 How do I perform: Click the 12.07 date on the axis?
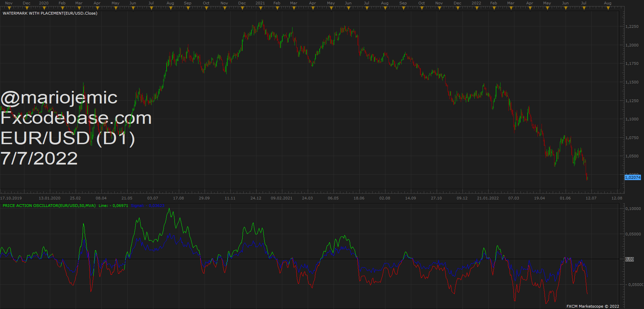(x=591, y=198)
